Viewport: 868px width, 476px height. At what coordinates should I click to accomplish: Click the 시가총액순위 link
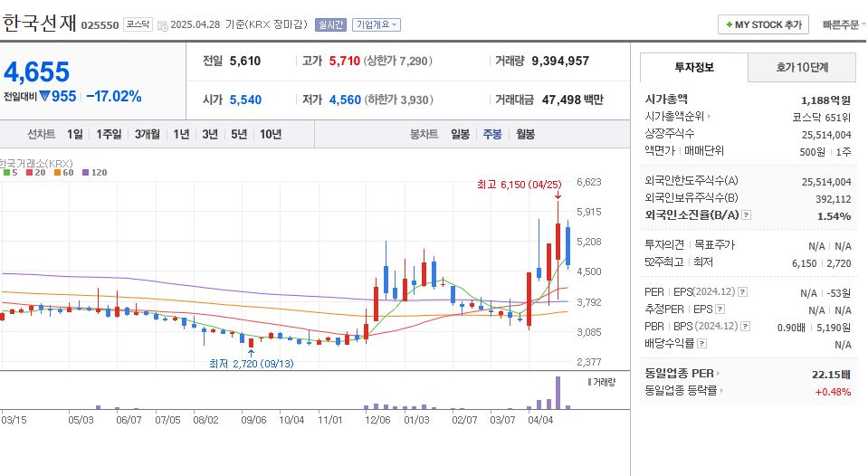pos(674,116)
